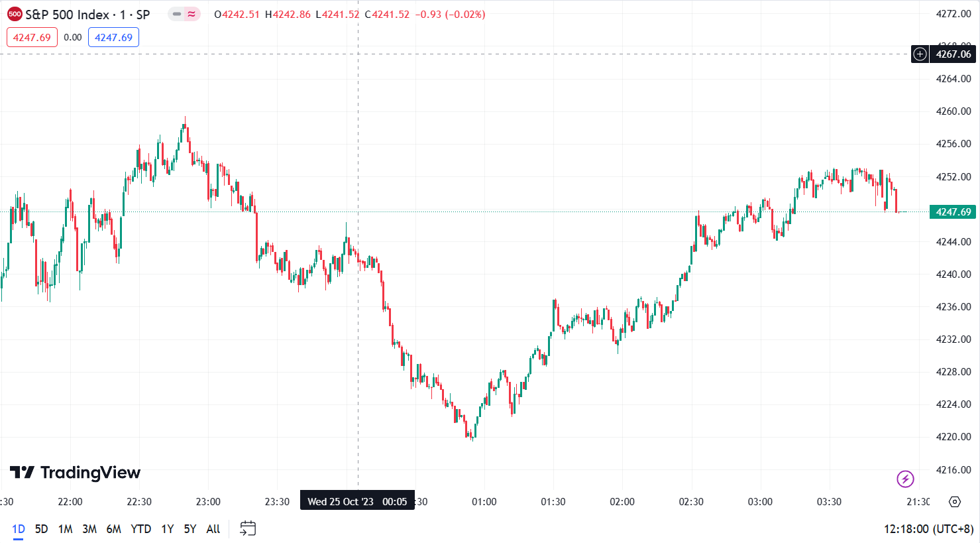Click the gray market status pill icon

coord(177,14)
